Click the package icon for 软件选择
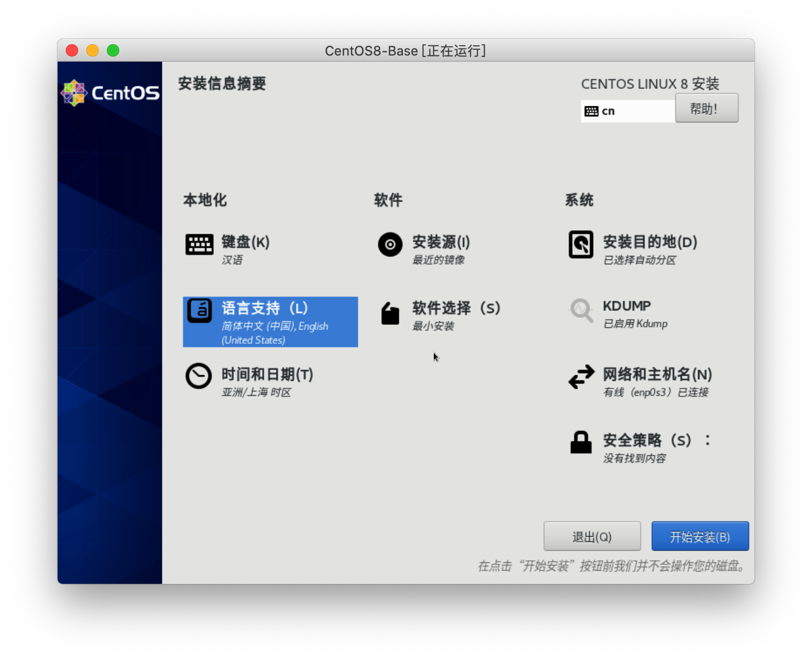The width and height of the screenshot is (812, 660). click(390, 313)
